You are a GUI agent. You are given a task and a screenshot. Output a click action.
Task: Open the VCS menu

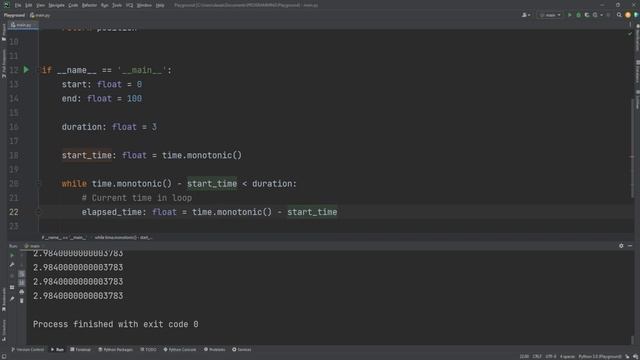tap(129, 5)
